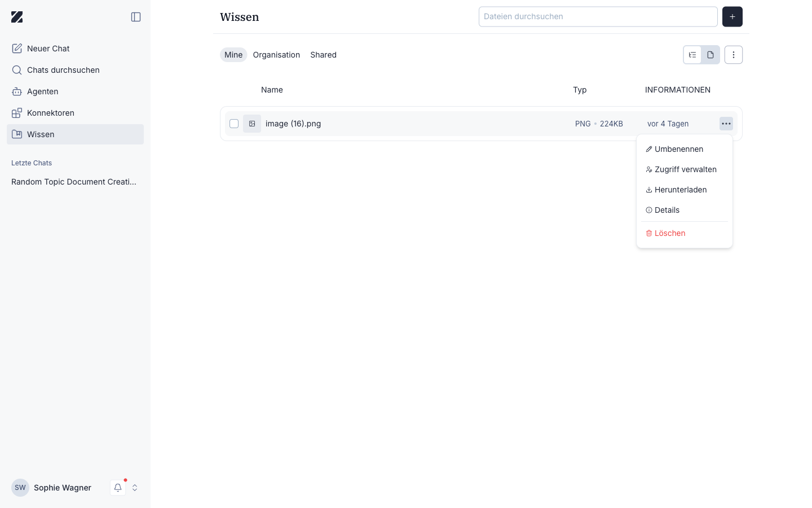Switch to the Mine tab
The image size is (812, 508).
click(x=233, y=55)
